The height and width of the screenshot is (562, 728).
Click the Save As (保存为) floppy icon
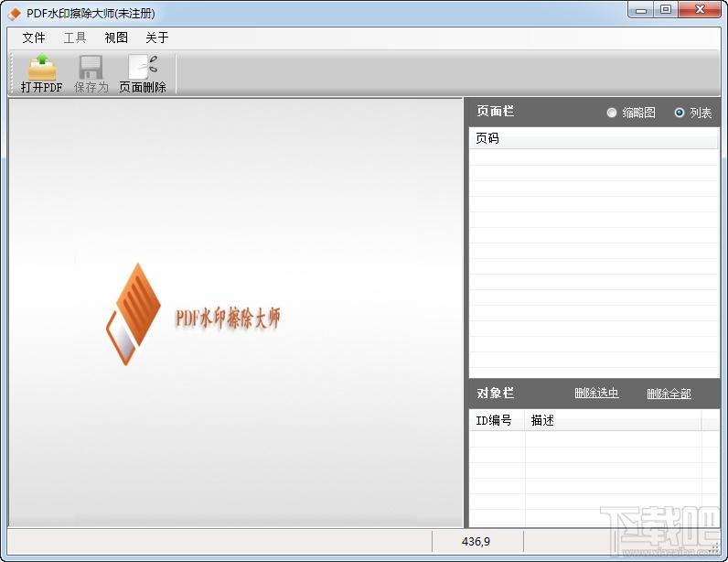91,67
